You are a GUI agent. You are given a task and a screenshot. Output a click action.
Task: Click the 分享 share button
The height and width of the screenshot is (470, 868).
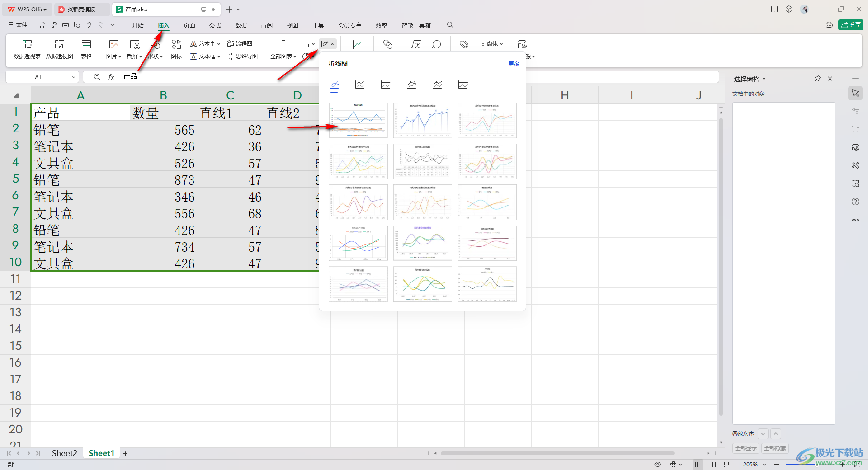(x=851, y=25)
